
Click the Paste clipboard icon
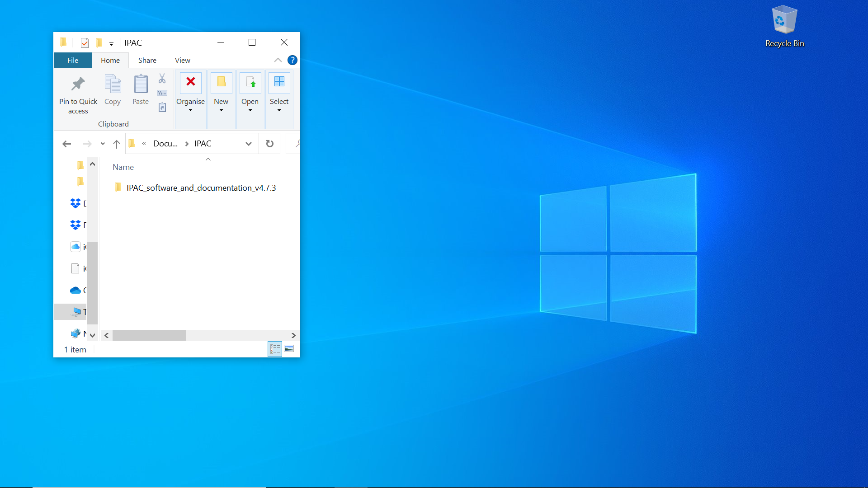coord(141,84)
